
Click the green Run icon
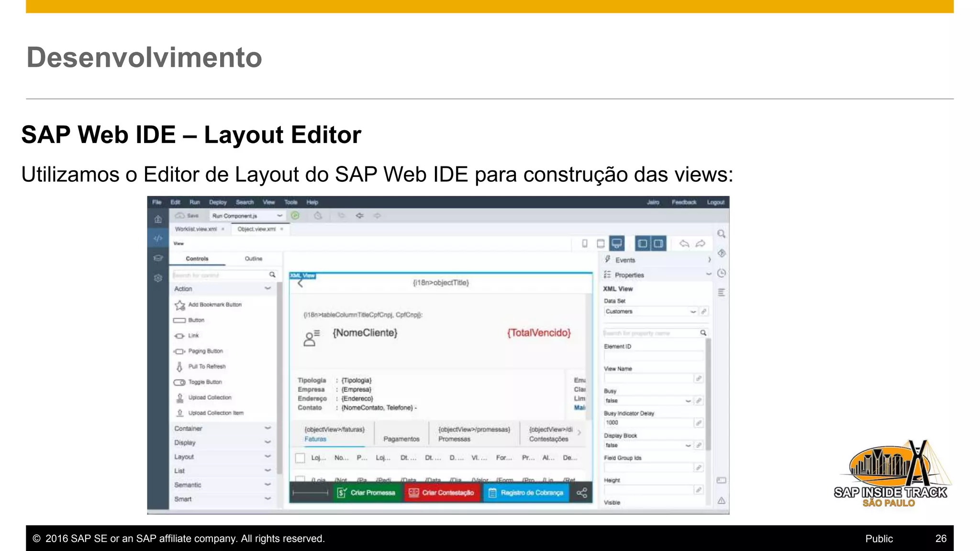click(x=295, y=216)
